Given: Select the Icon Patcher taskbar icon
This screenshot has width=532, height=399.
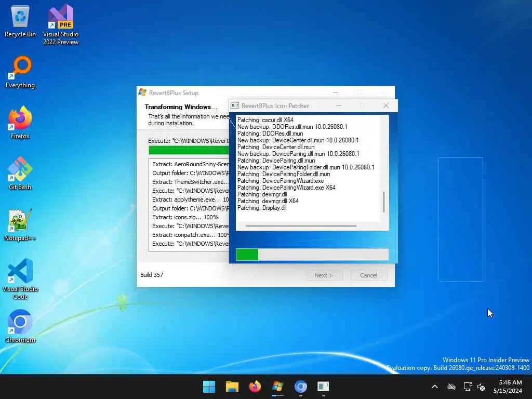Looking at the screenshot, I should (x=323, y=387).
